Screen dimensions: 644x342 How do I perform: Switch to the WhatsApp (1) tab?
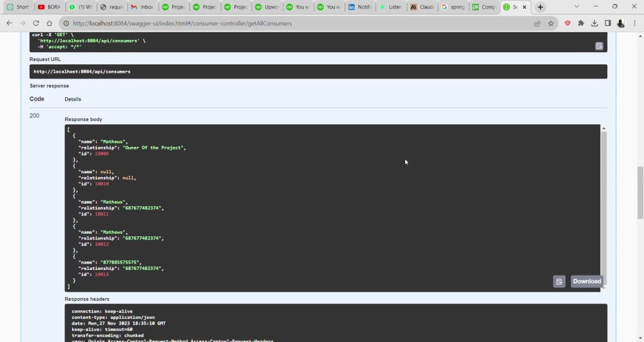80,7
